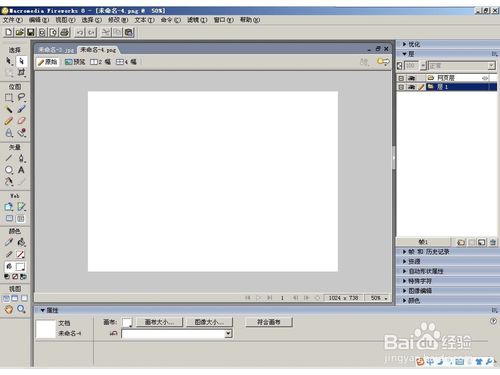Select the Text tool
The height and width of the screenshot is (375, 500).
coord(21,170)
